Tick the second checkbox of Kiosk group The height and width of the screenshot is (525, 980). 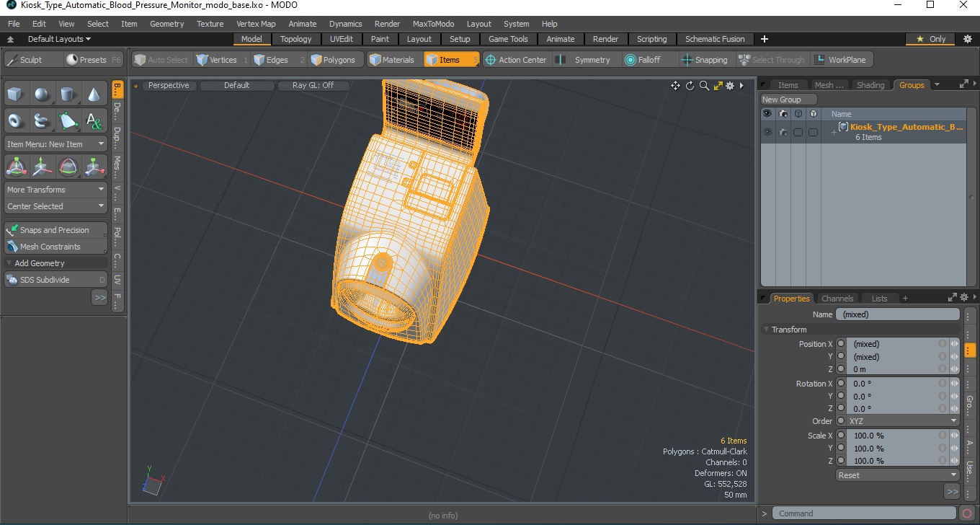[813, 132]
